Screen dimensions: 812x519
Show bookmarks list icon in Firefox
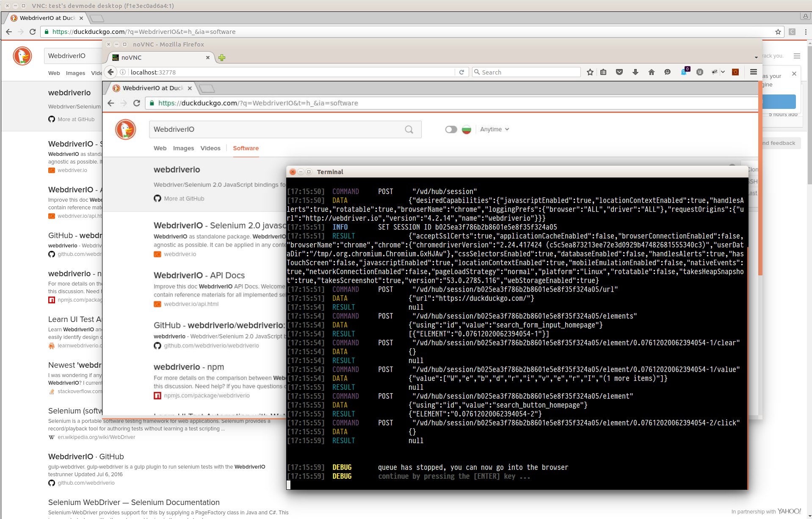pyautogui.click(x=603, y=72)
